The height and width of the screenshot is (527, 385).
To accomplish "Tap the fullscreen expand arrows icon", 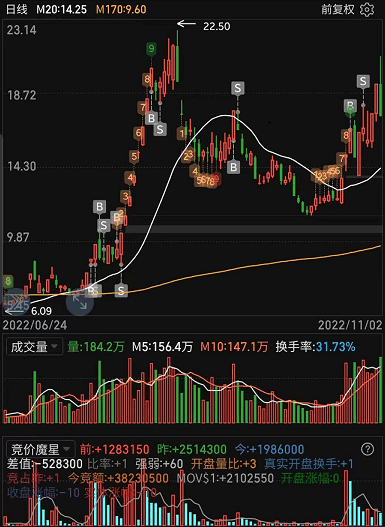I will coord(80,301).
